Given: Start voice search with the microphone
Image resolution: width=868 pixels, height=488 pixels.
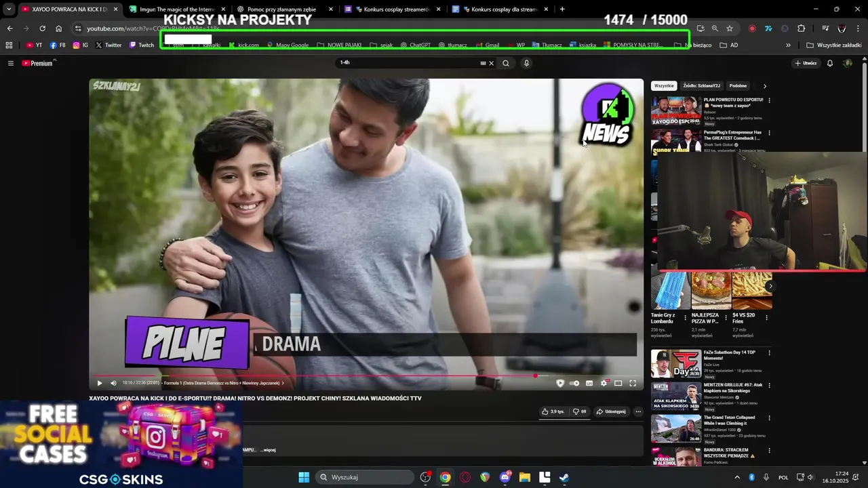Looking at the screenshot, I should (x=526, y=63).
